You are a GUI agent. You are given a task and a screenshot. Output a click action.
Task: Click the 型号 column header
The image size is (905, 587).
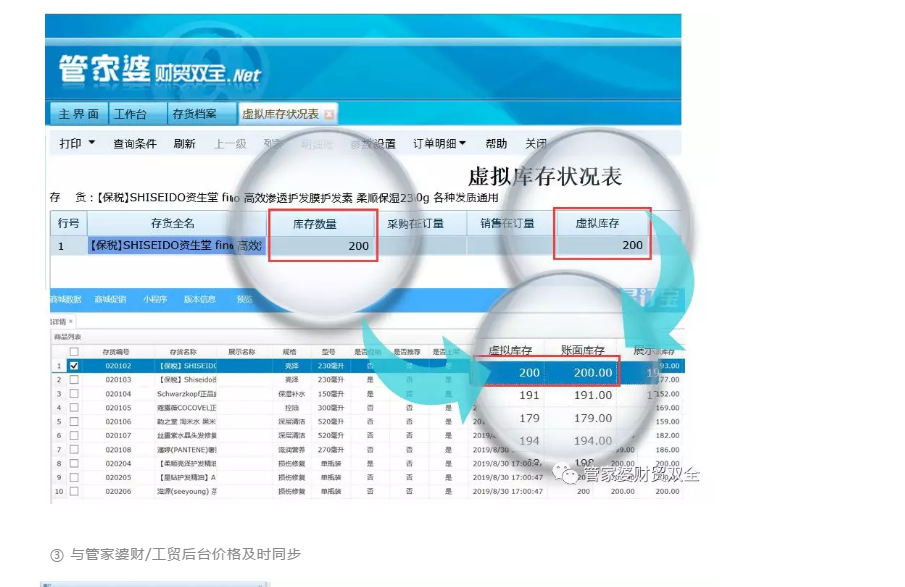(x=329, y=352)
